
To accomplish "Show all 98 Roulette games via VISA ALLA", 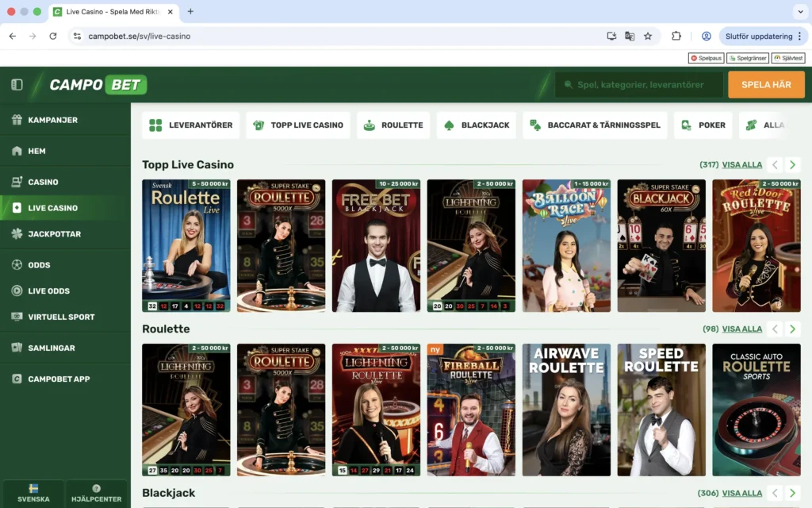I will (x=743, y=328).
